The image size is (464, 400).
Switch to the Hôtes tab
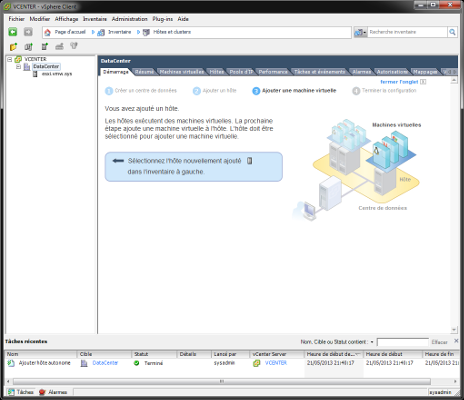click(217, 72)
